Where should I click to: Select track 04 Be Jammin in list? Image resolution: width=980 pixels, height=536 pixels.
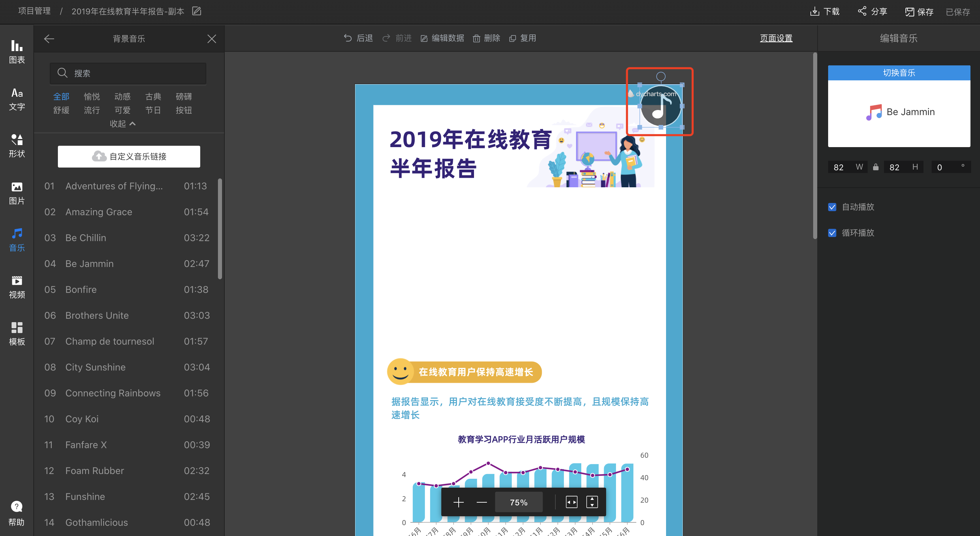127,264
